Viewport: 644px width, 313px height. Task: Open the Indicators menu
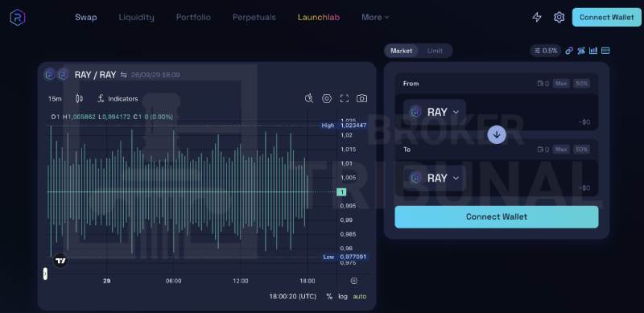pyautogui.click(x=118, y=99)
